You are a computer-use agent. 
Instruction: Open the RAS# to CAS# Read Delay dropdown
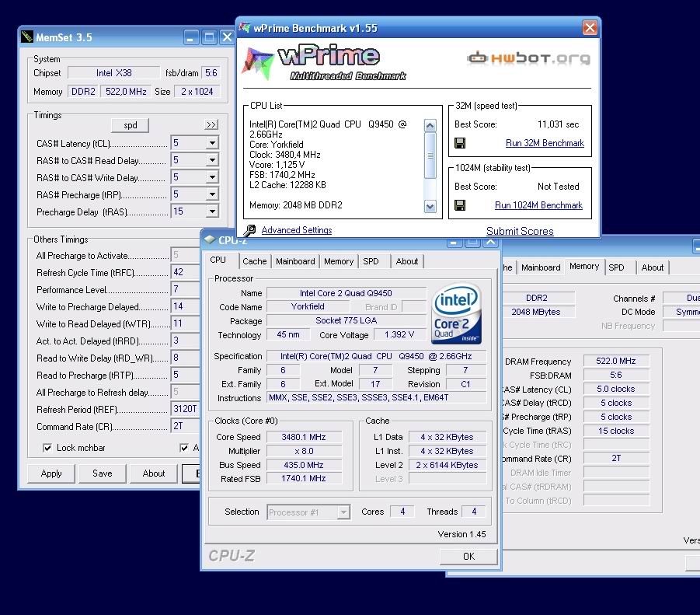click(x=212, y=160)
